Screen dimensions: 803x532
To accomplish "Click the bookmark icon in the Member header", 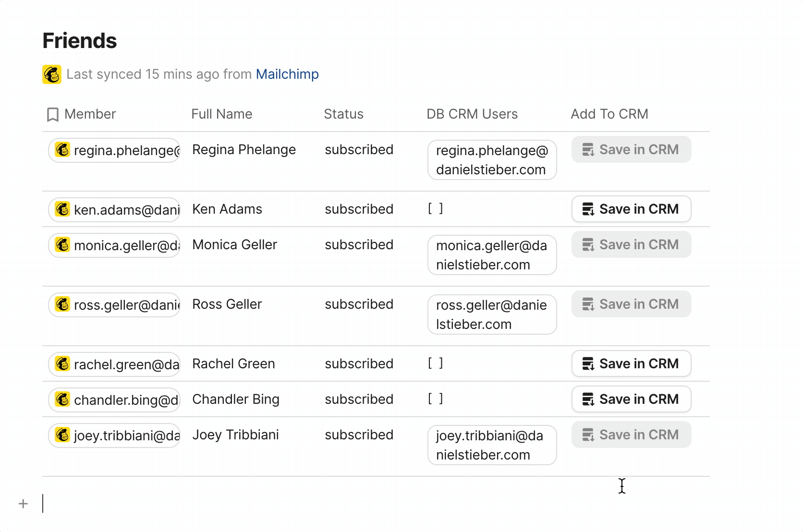I will [53, 115].
